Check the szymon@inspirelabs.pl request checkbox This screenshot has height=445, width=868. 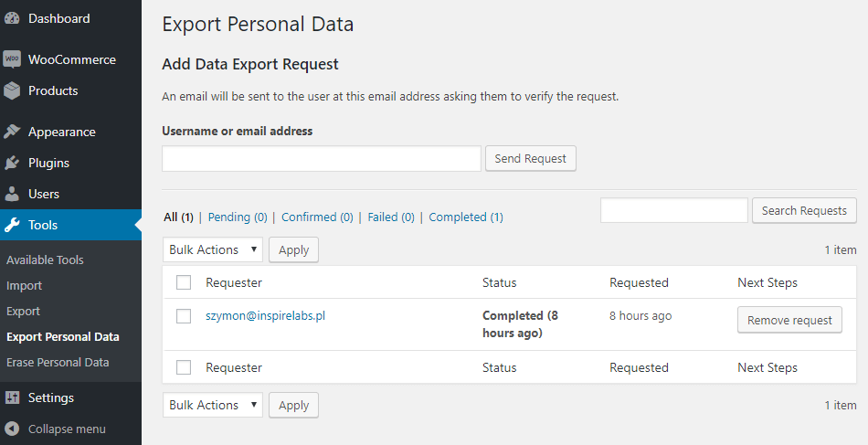[x=184, y=316]
